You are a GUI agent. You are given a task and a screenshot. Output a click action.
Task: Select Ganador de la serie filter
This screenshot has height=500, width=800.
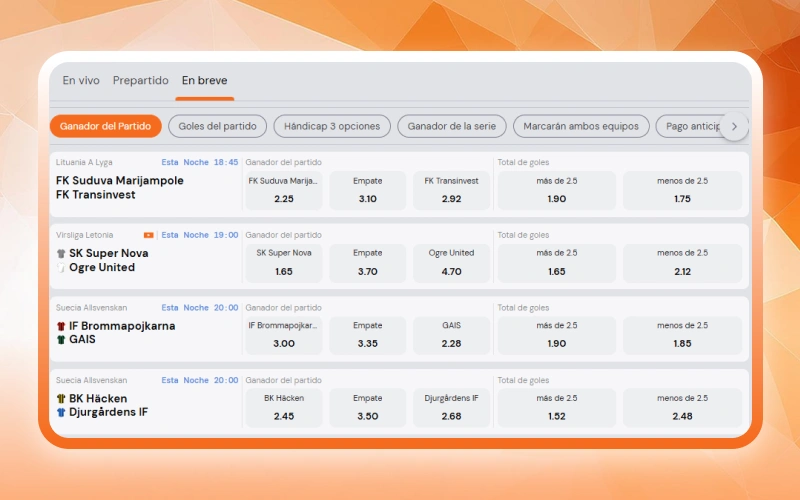point(452,127)
